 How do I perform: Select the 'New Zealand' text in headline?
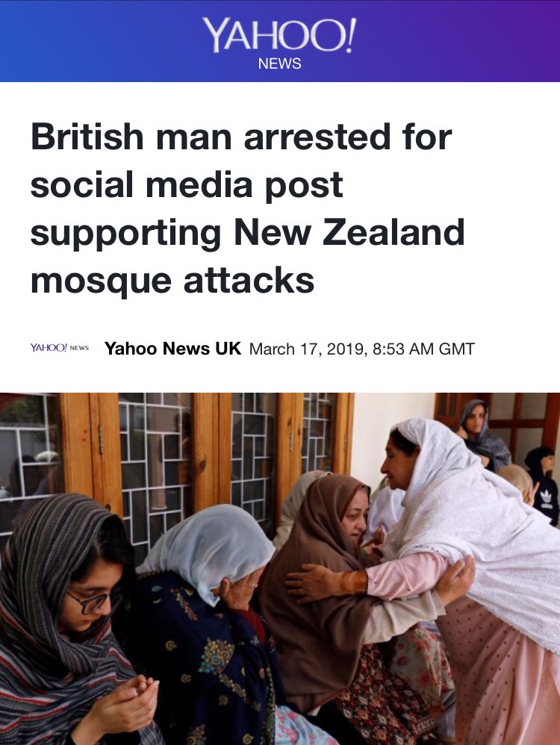point(349,232)
